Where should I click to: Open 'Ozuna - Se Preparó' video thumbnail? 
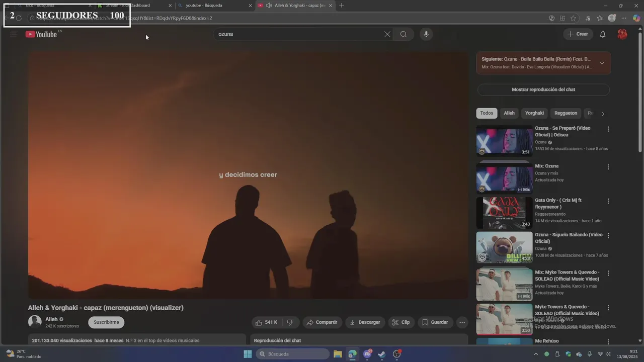coord(504,141)
